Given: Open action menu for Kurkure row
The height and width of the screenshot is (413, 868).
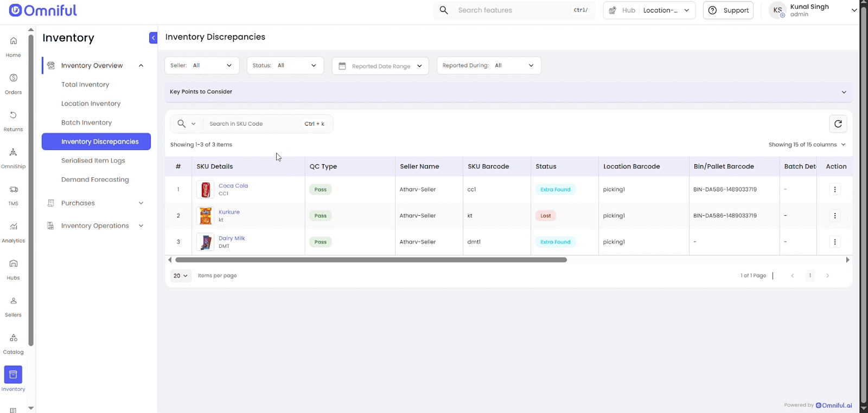Looking at the screenshot, I should click(x=834, y=216).
